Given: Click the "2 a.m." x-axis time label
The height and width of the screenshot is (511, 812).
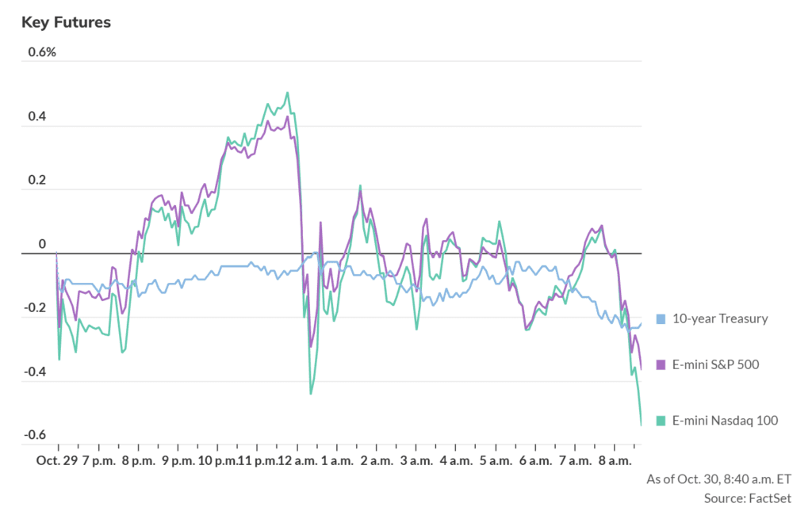Looking at the screenshot, I should [377, 461].
